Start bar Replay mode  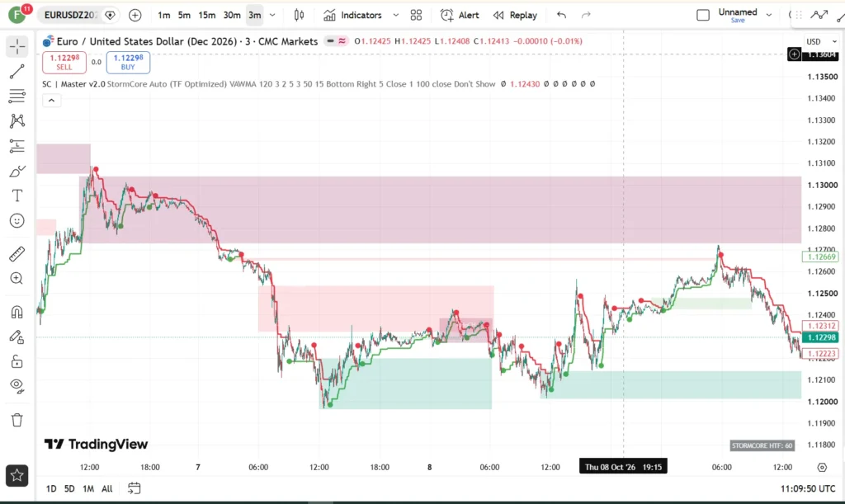pyautogui.click(x=515, y=15)
